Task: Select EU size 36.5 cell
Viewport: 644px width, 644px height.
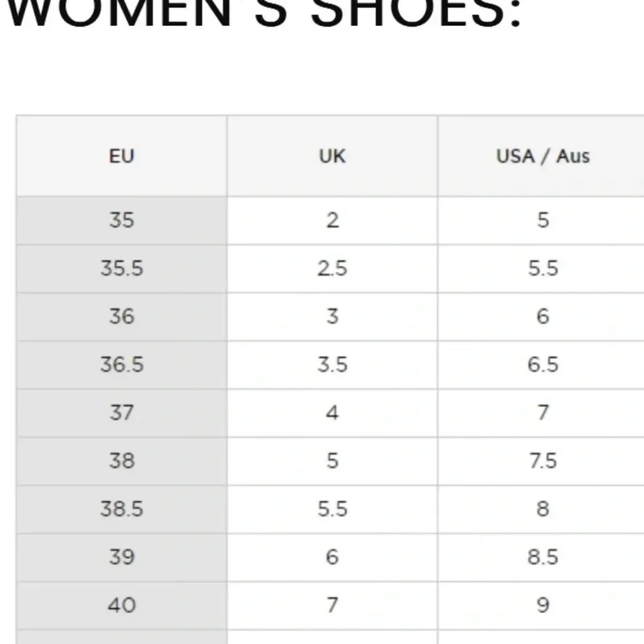Action: pyautogui.click(x=122, y=365)
